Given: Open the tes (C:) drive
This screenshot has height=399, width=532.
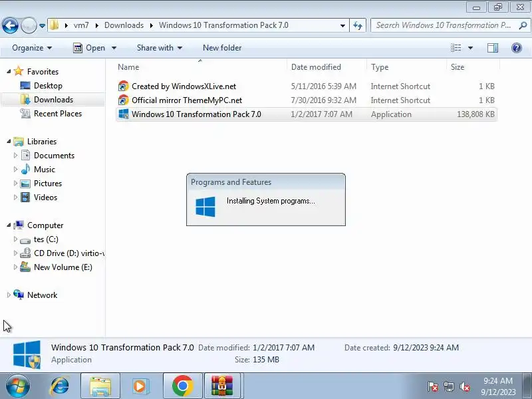Looking at the screenshot, I should pyautogui.click(x=45, y=239).
